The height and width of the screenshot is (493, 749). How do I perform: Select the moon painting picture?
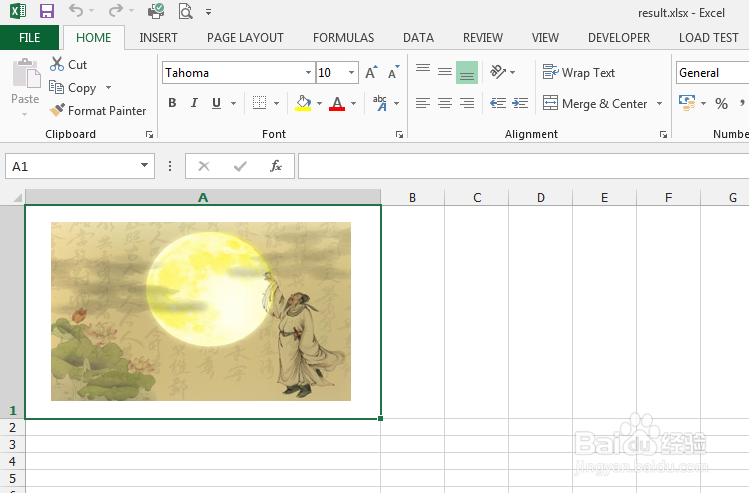point(201,311)
